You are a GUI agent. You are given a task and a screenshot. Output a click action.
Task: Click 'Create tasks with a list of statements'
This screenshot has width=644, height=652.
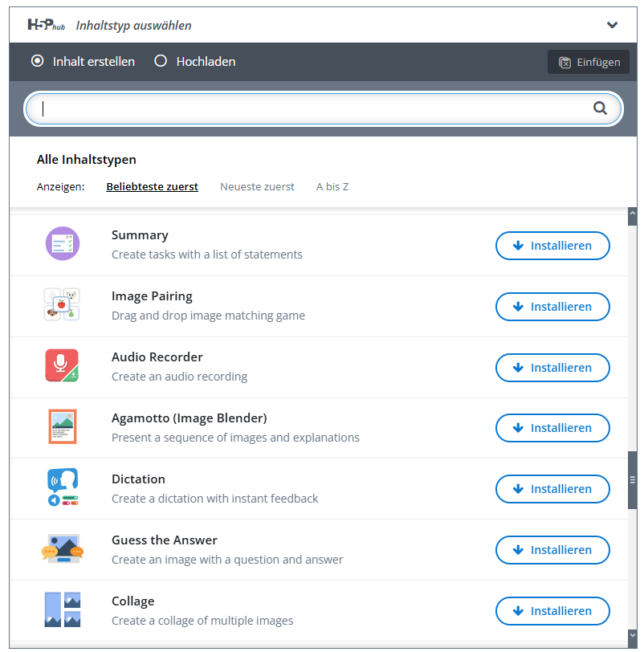tap(207, 255)
